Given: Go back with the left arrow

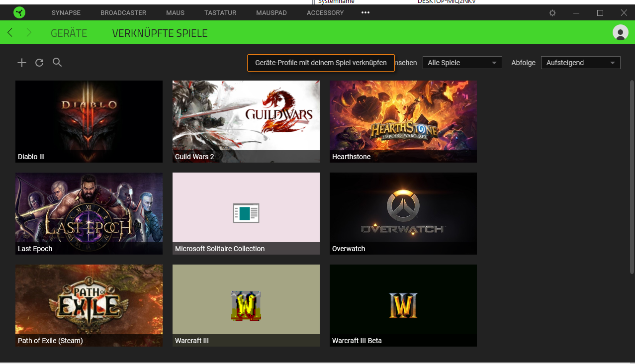Looking at the screenshot, I should 10,33.
